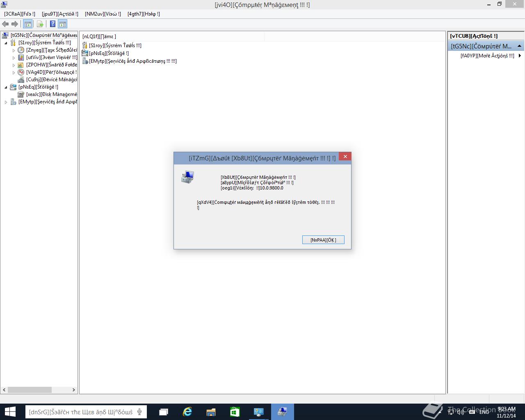Click the Forward arrow toolbar icon
The height and width of the screenshot is (420, 525).
tap(15, 24)
